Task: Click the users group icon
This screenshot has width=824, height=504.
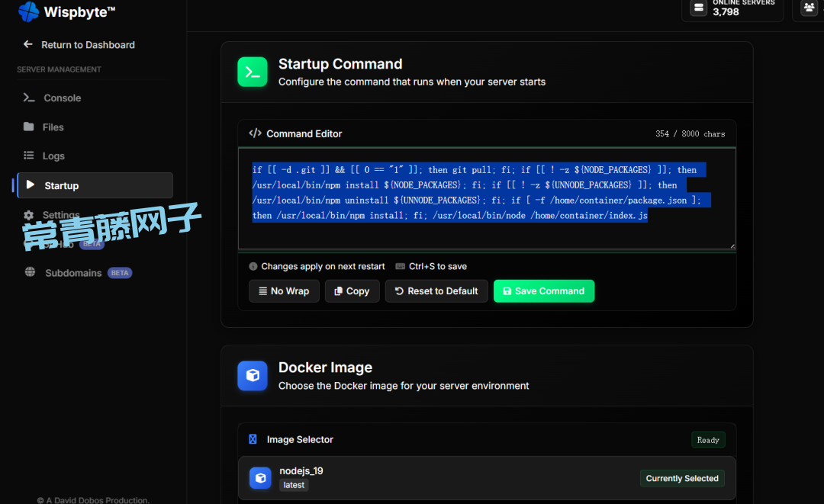Action: click(809, 8)
